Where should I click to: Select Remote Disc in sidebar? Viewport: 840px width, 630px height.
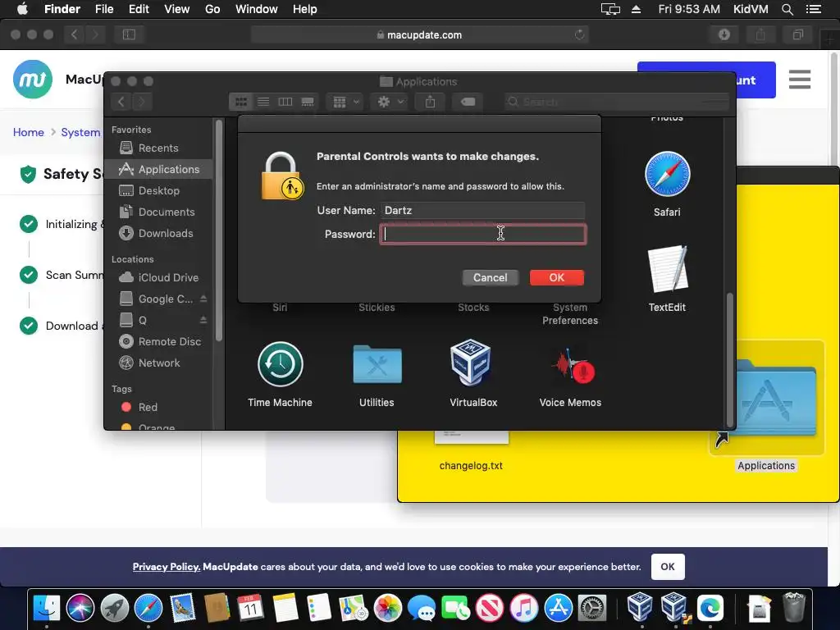[158, 342]
